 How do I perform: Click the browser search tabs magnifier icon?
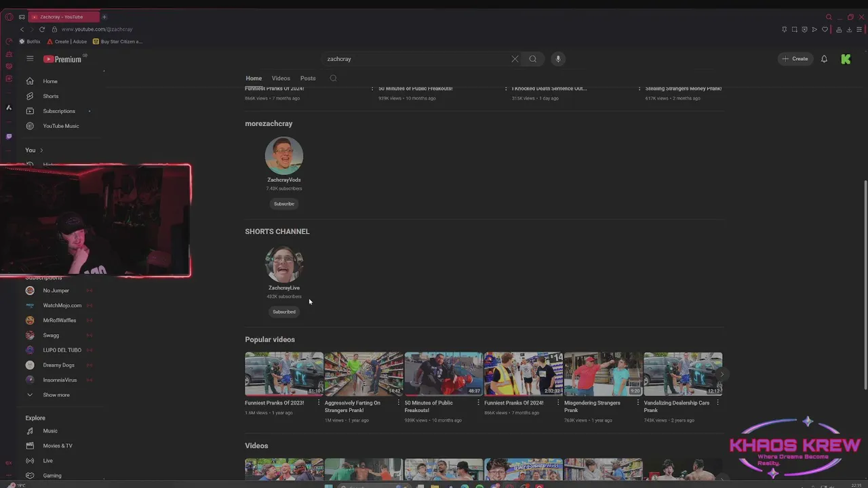click(x=829, y=17)
